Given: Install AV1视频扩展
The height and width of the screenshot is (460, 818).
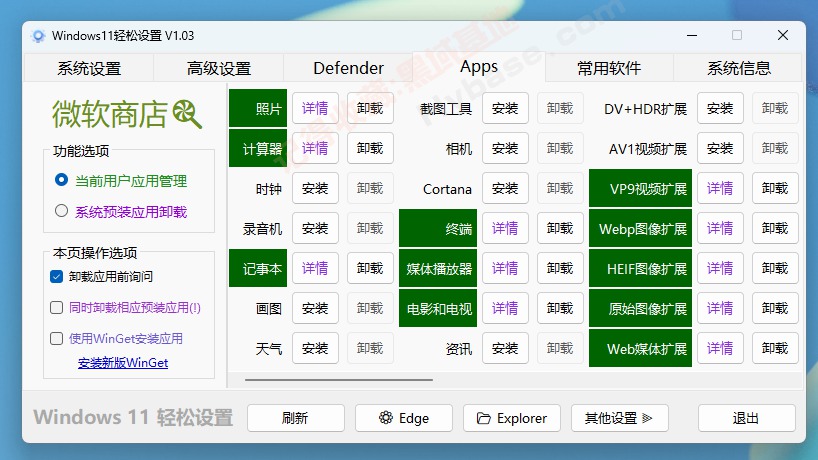Looking at the screenshot, I should [x=720, y=148].
